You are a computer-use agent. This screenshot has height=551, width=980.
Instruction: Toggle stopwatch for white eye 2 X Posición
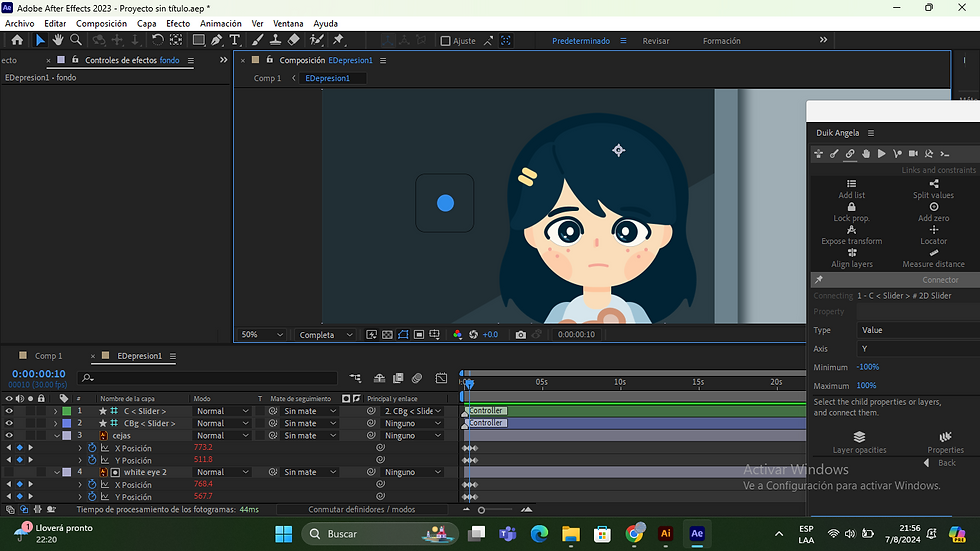pos(92,485)
